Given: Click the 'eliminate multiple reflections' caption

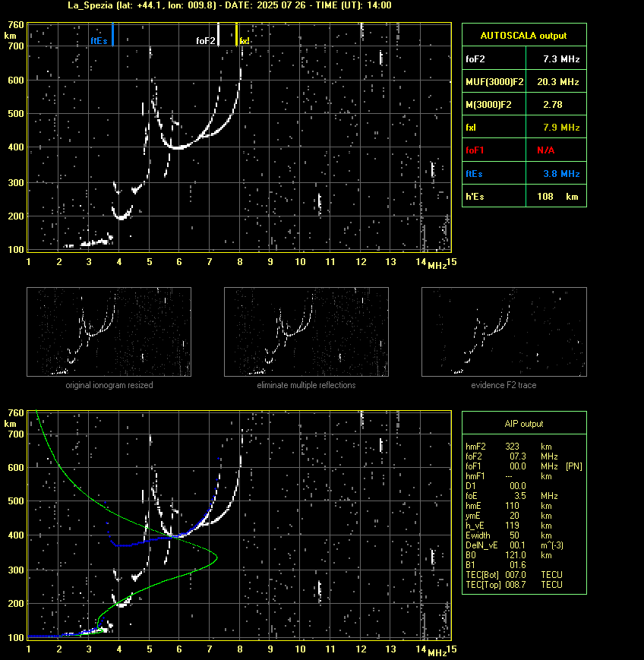Looking at the screenshot, I should 306,385.
